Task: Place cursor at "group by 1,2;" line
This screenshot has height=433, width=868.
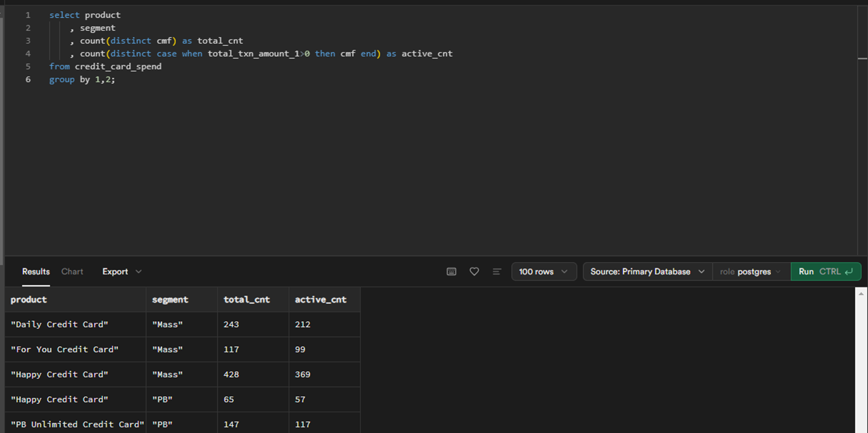Action: coord(82,79)
